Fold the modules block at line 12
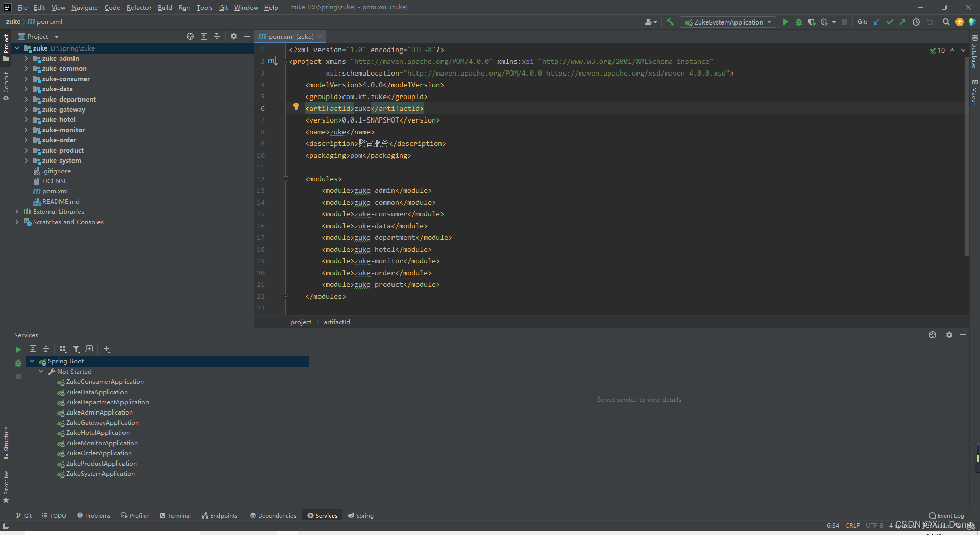Viewport: 980px width, 535px height. (x=285, y=179)
